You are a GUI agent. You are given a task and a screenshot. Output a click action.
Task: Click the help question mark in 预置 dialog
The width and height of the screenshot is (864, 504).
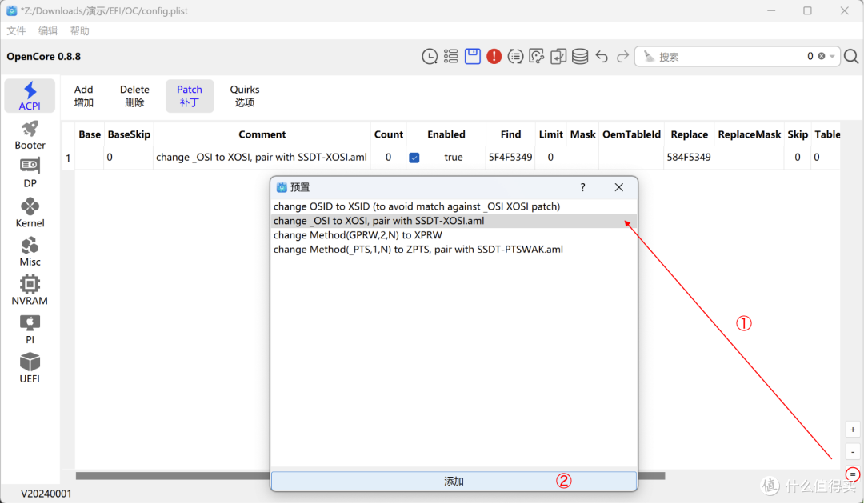pos(582,187)
